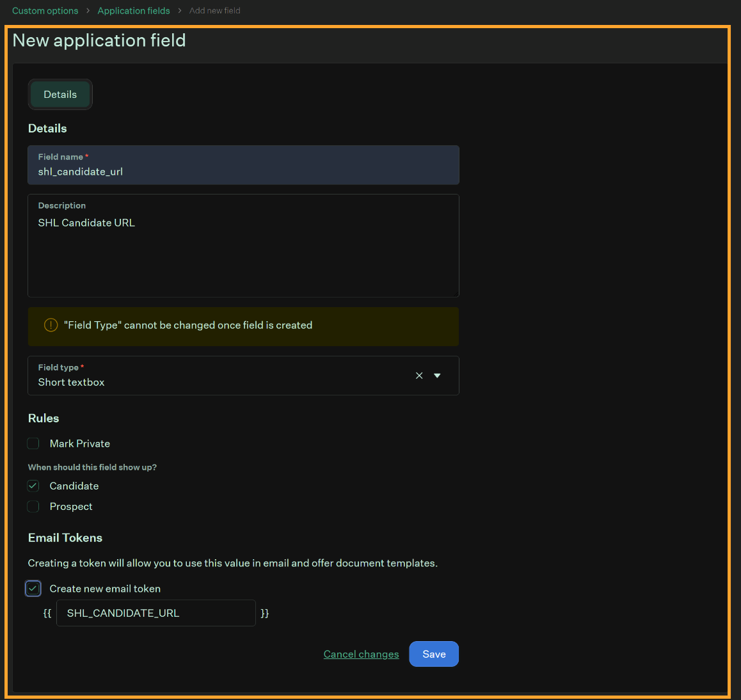Save the new application field
Viewport: 741px width, 700px height.
coord(434,654)
